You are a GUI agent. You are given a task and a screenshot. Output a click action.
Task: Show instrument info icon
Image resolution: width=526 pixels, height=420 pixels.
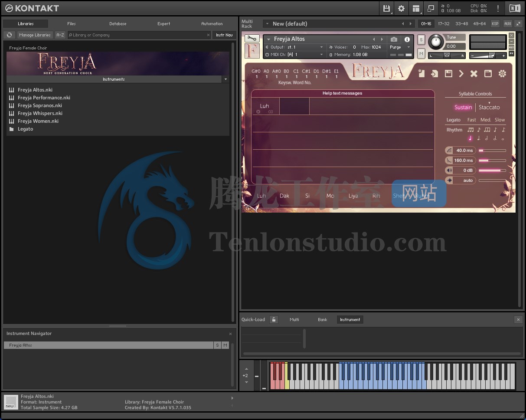(407, 39)
